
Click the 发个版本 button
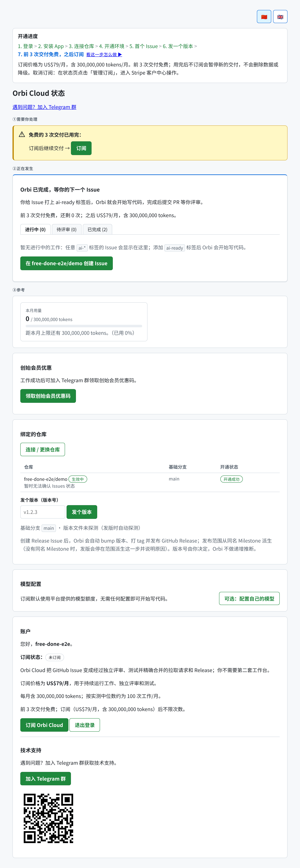click(82, 512)
